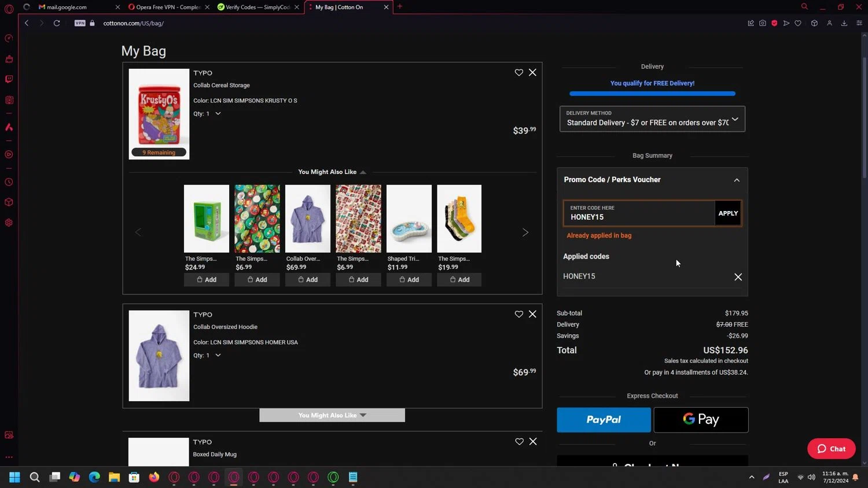Open Microsoft Edge from taskbar
The height and width of the screenshot is (488, 868).
[x=94, y=477]
